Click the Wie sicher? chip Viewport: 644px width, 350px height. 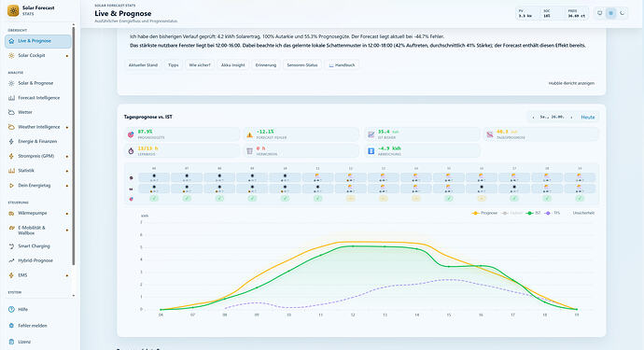coord(200,65)
